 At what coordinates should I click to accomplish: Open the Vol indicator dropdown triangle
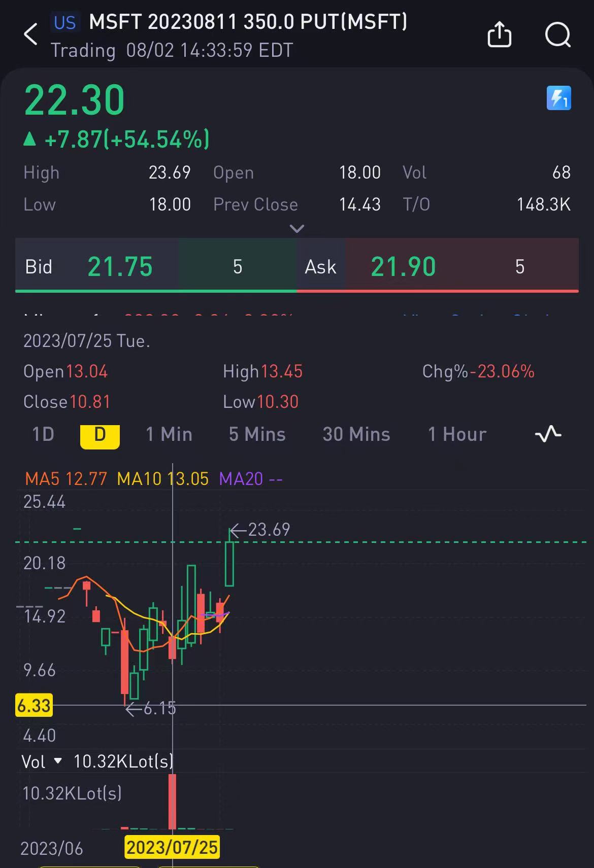(58, 761)
